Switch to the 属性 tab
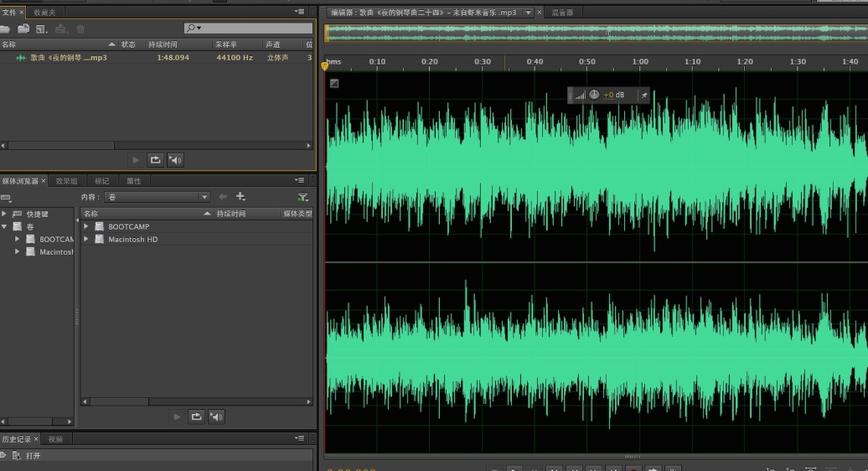The width and height of the screenshot is (868, 471). click(x=133, y=181)
